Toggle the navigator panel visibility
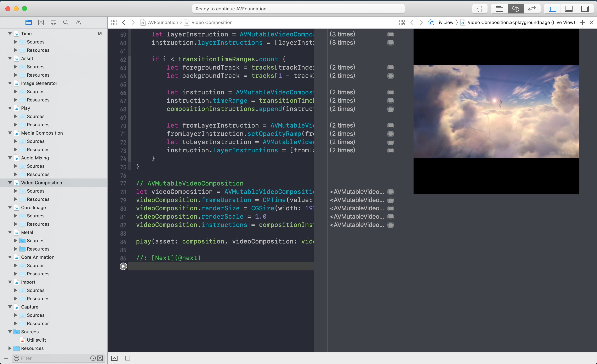Image resolution: width=597 pixels, height=364 pixels. pos(553,9)
